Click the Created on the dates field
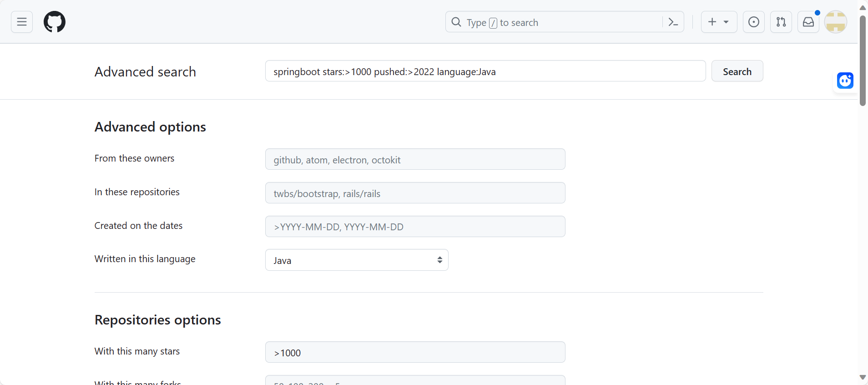 pyautogui.click(x=415, y=227)
